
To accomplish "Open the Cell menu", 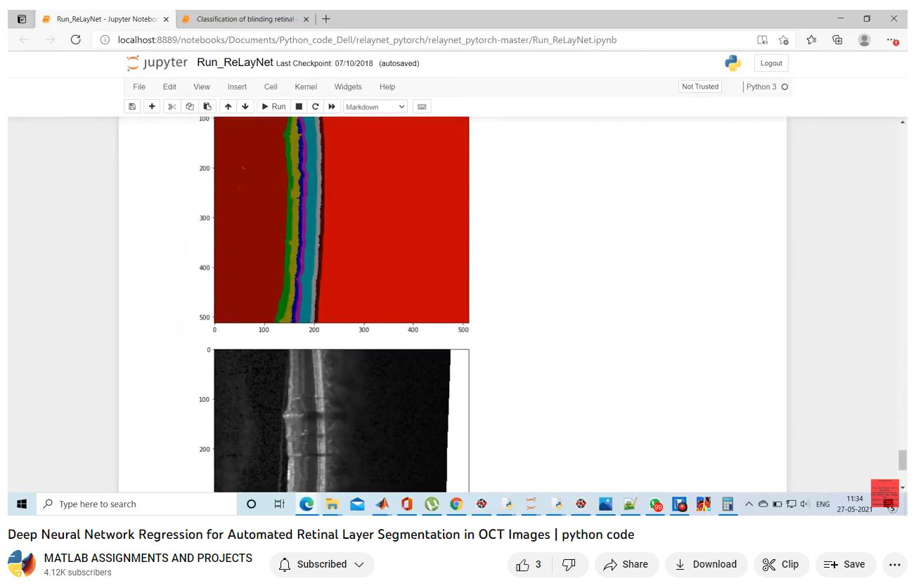I will tap(271, 86).
